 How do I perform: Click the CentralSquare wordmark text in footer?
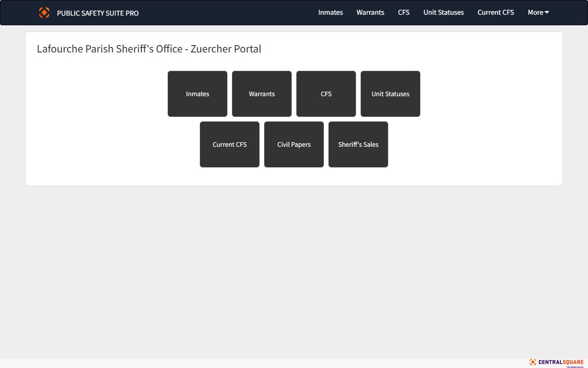[561, 362]
